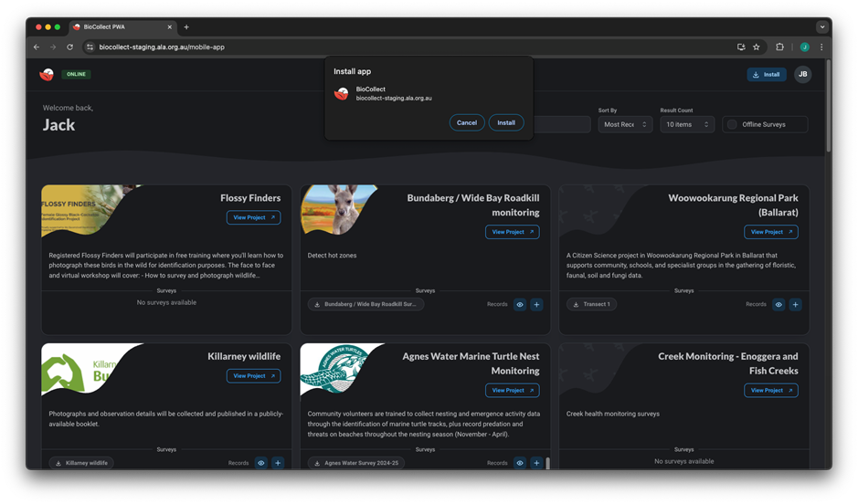The width and height of the screenshot is (858, 504).
Task: Click the Install button in the app header
Action: point(767,74)
